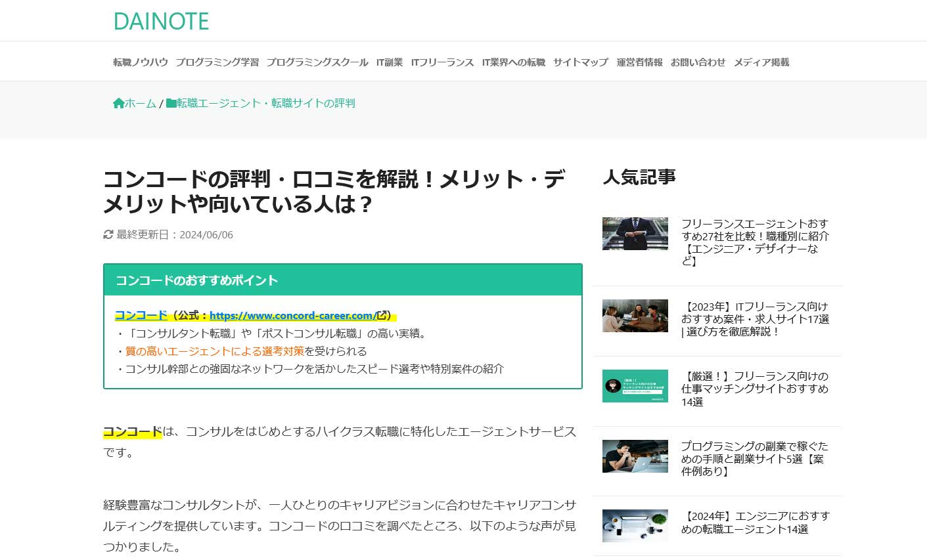927x560 pixels.
Task: Click the folder icon in breadcrumb
Action: coord(171,103)
